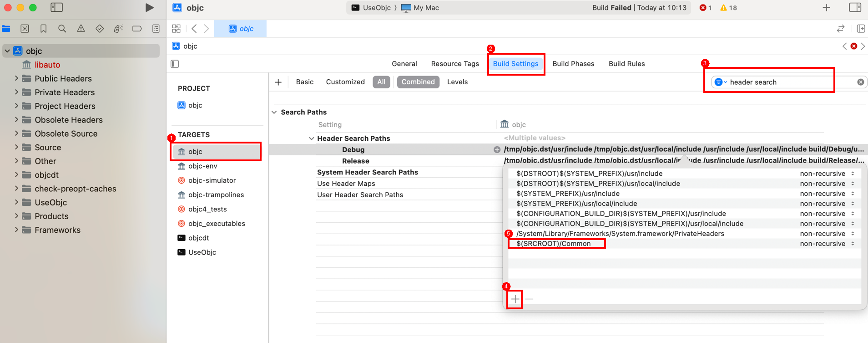This screenshot has height=343, width=868.
Task: Open the Test navigator diamond icon
Action: 100,29
